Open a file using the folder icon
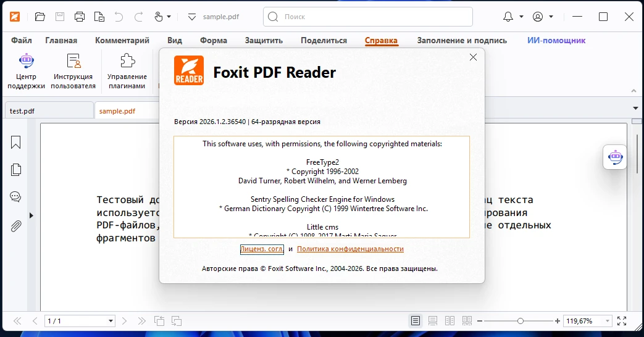Image resolution: width=644 pixels, height=337 pixels. [40, 17]
